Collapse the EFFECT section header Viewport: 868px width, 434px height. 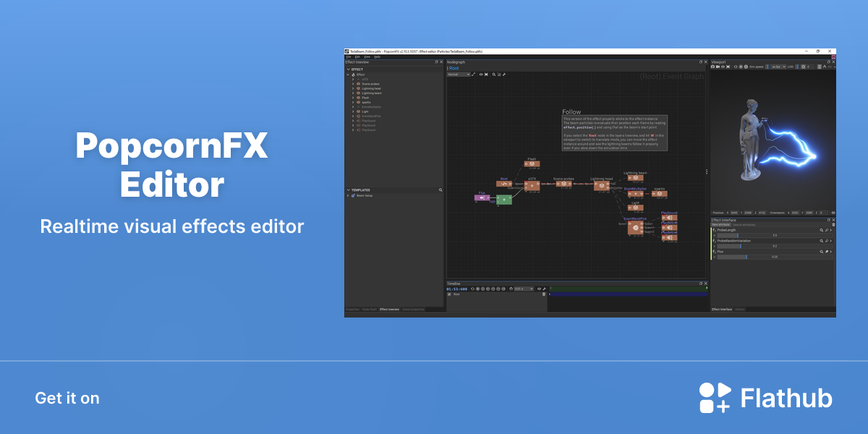(349, 69)
